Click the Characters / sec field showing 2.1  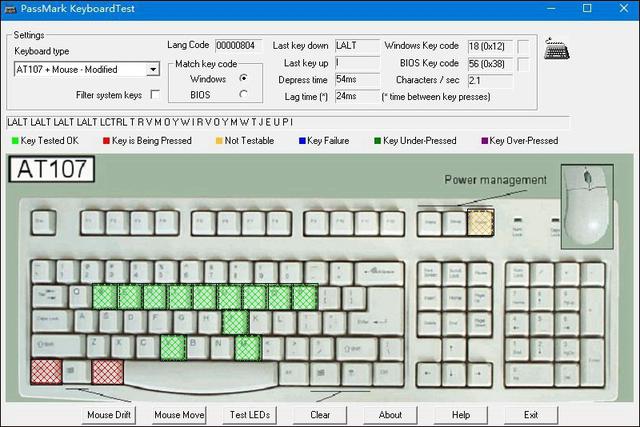pos(490,80)
